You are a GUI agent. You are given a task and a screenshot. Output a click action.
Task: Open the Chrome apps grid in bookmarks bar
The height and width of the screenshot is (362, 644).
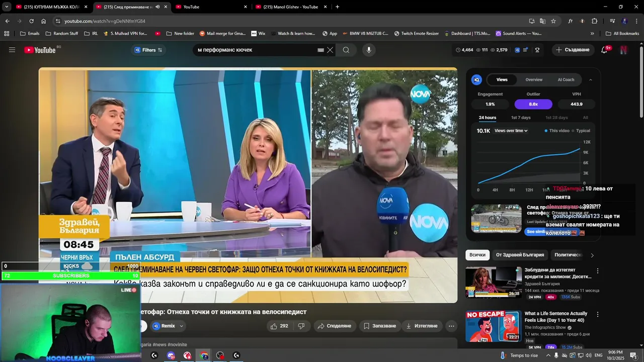(x=7, y=34)
